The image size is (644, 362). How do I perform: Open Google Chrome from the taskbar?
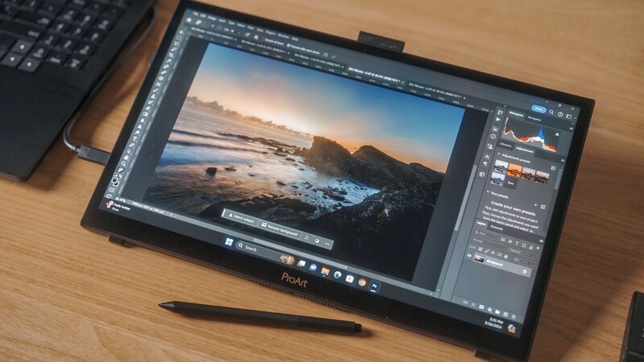pyautogui.click(x=362, y=281)
